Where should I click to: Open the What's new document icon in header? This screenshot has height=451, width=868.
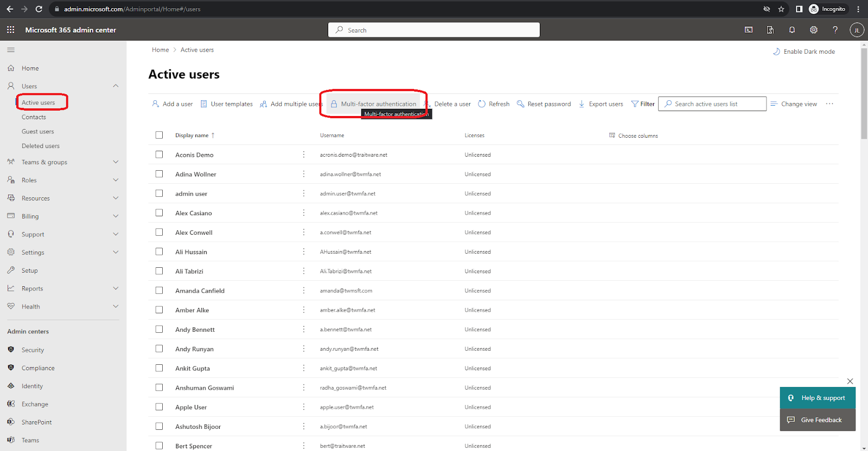click(x=770, y=30)
